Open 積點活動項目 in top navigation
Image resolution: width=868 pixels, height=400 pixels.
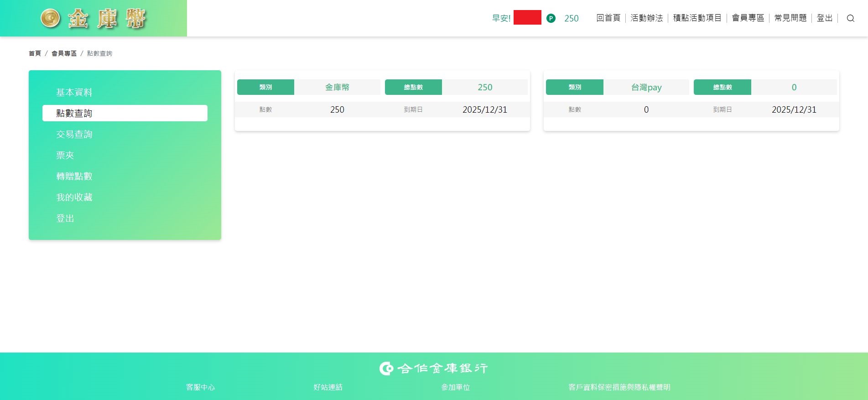tap(697, 18)
